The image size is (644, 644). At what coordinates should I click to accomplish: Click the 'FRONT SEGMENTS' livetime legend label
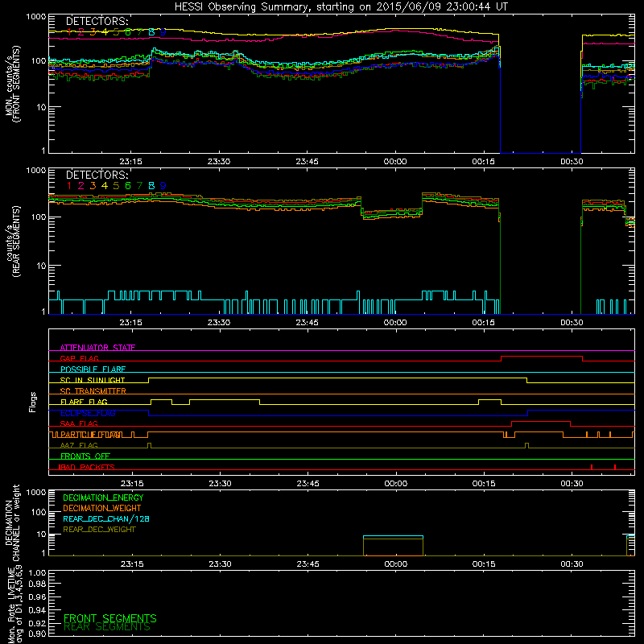(110, 618)
